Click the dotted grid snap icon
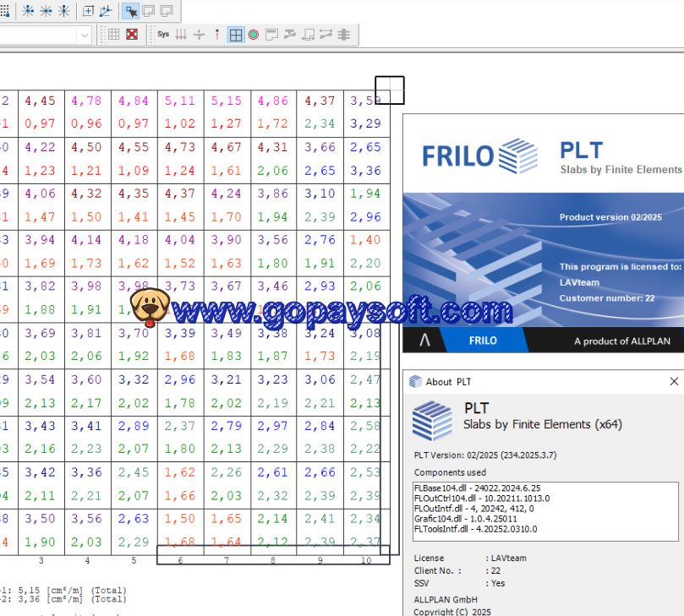The width and height of the screenshot is (684, 616). point(4,10)
